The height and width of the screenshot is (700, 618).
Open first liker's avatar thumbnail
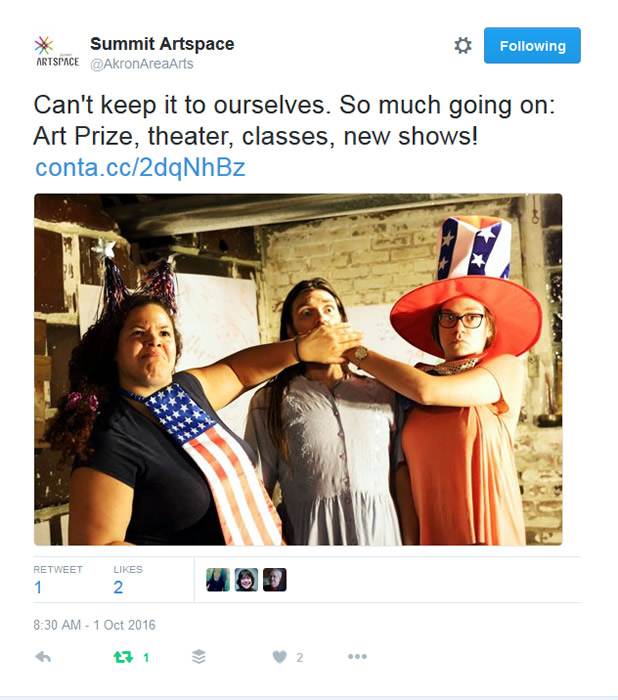[x=218, y=579]
